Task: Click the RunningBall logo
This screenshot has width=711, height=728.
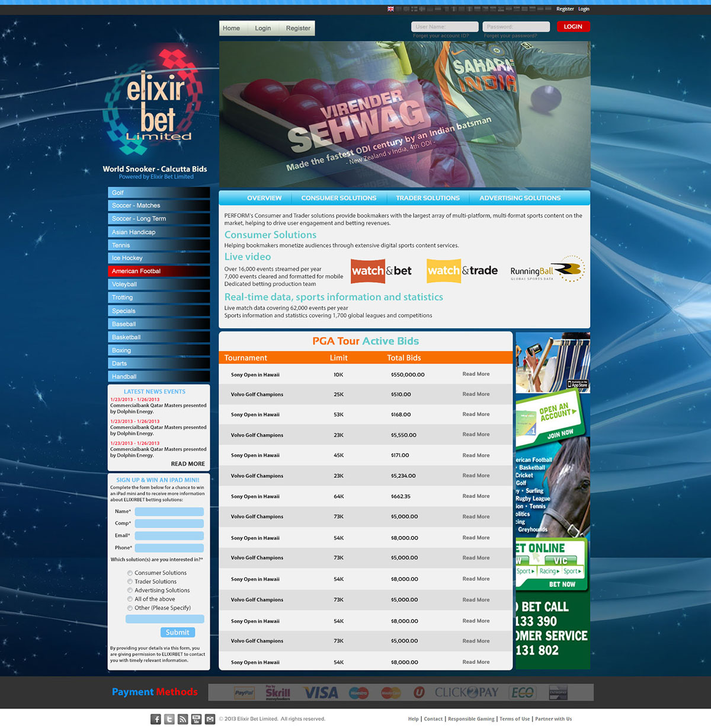Action: [548, 270]
